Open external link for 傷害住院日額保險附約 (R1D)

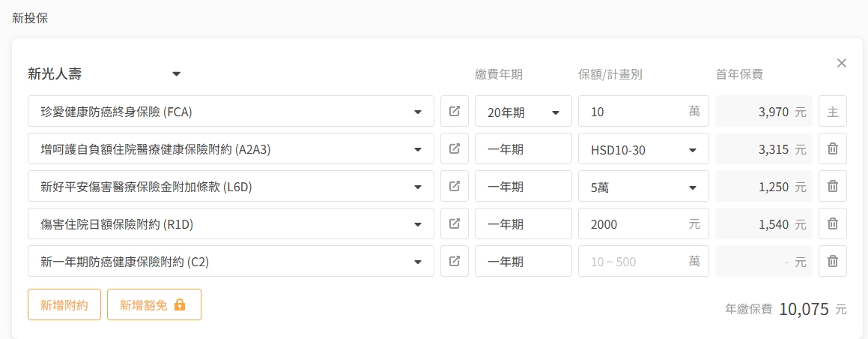pyautogui.click(x=455, y=223)
